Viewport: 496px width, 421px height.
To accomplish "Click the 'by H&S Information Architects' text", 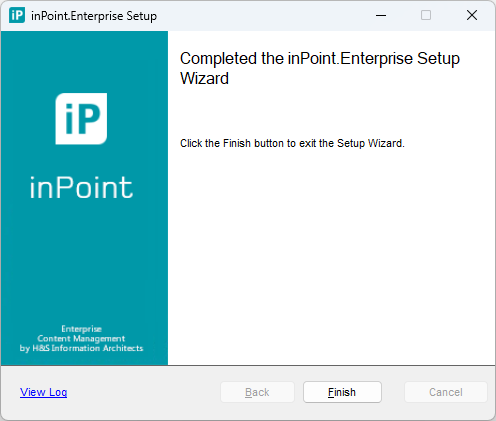I will (x=81, y=348).
